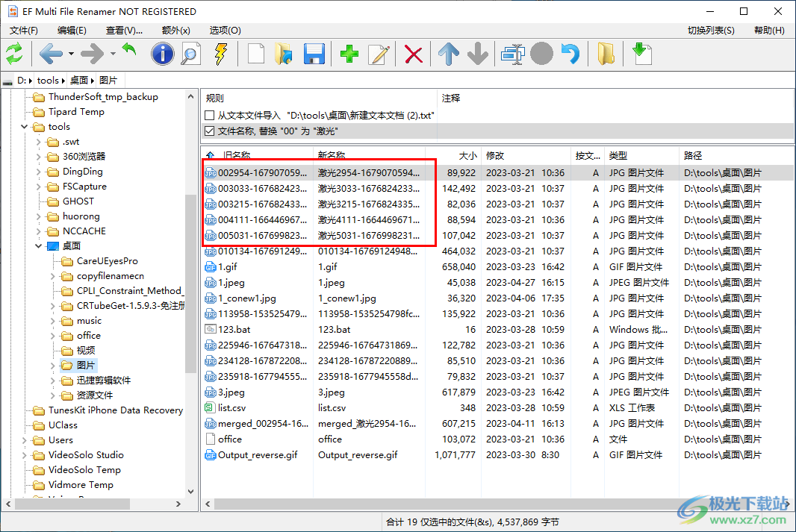Collapse the 桌面 folder node
Screen dimensions: 796x532
[x=39, y=246]
